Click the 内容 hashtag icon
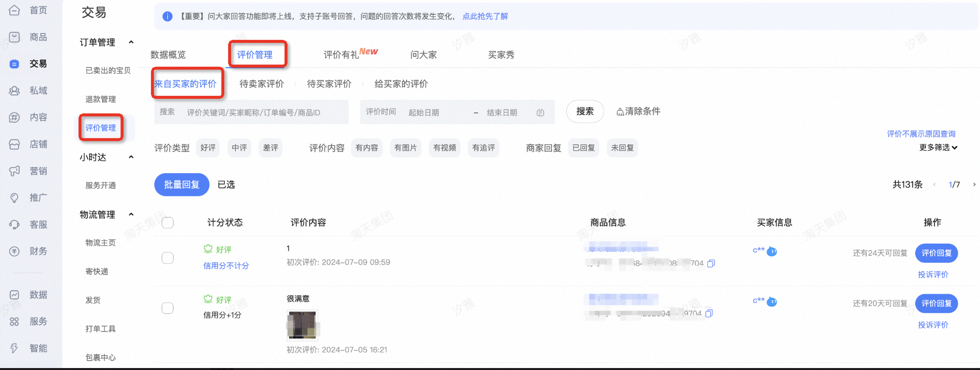980x370 pixels. [x=15, y=117]
